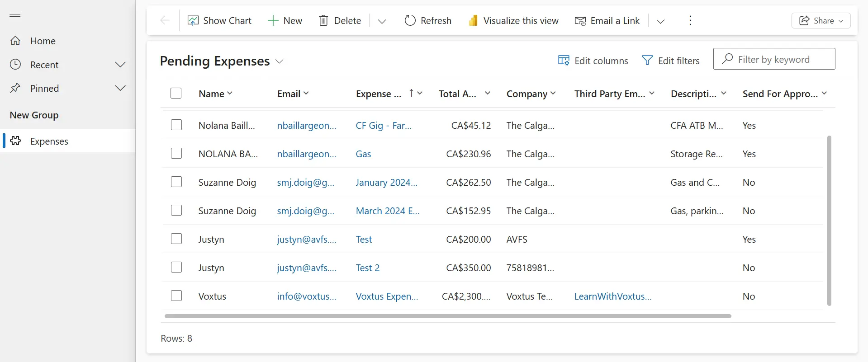Create a New expense record
This screenshot has height=362, width=868.
tap(285, 21)
